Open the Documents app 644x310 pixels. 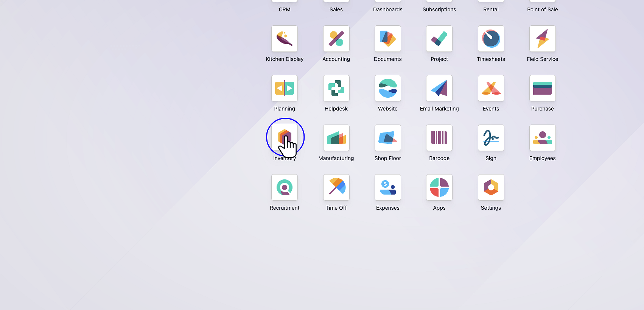coord(388,39)
